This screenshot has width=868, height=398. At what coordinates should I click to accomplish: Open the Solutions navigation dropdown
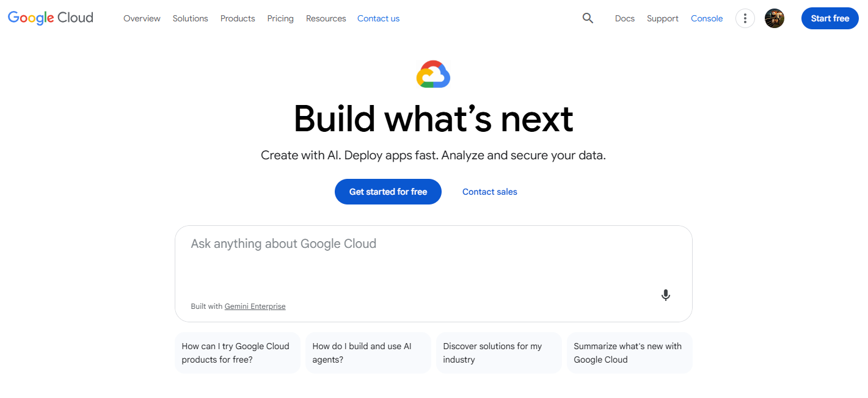point(190,18)
